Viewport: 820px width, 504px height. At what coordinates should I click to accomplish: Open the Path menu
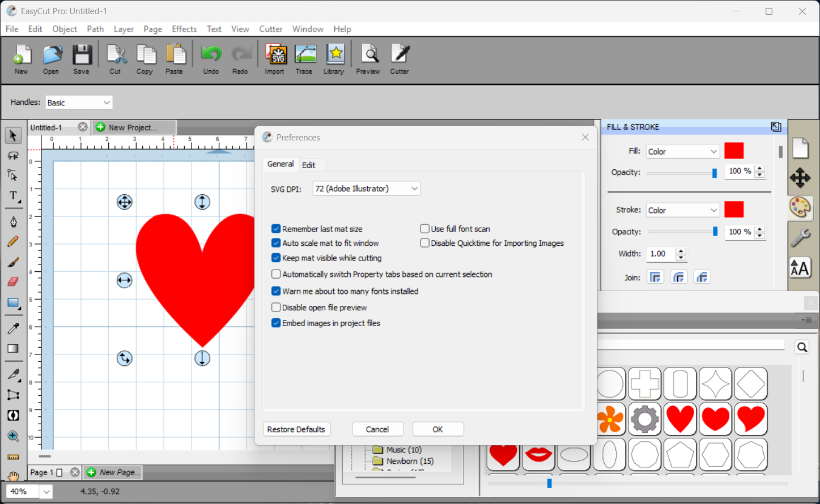click(x=95, y=29)
